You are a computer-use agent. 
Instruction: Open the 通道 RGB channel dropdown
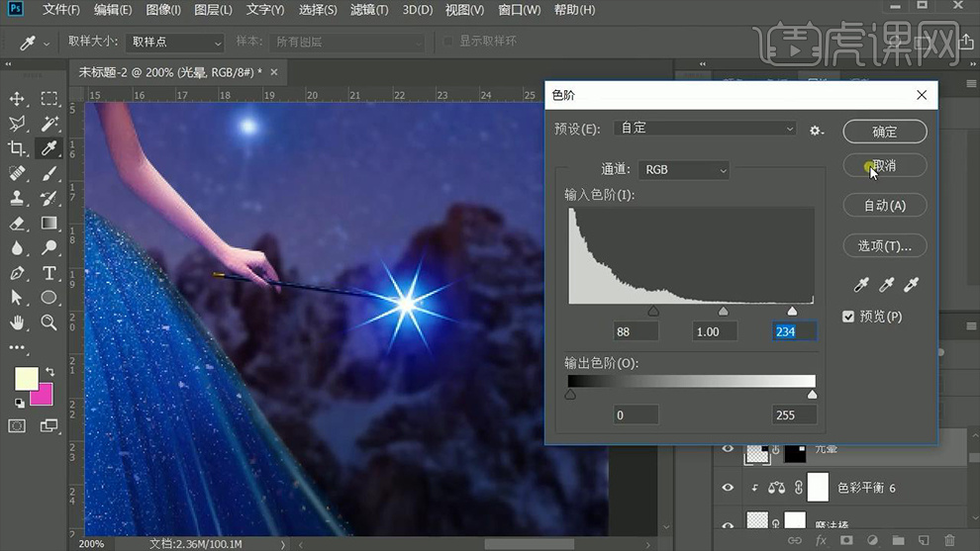tap(684, 170)
